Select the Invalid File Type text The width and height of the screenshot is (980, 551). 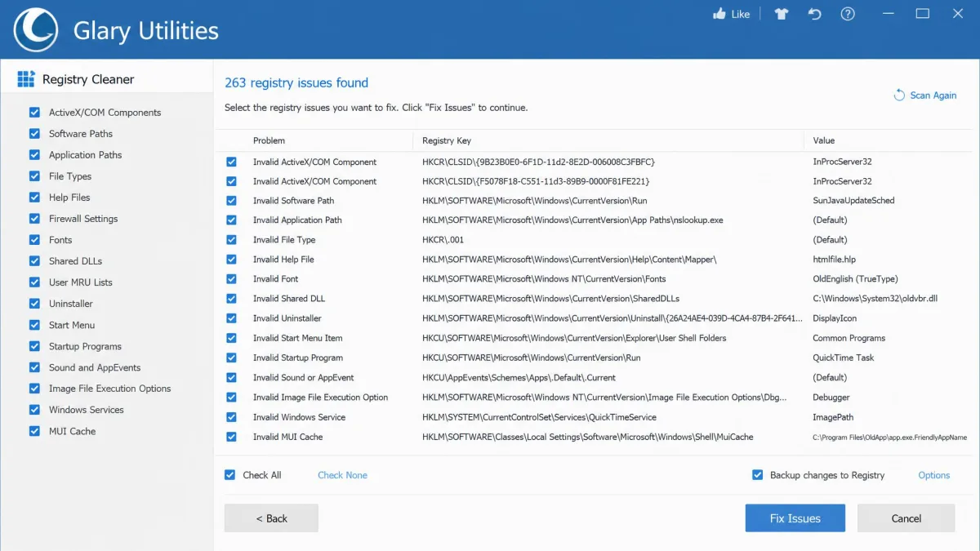pyautogui.click(x=284, y=240)
